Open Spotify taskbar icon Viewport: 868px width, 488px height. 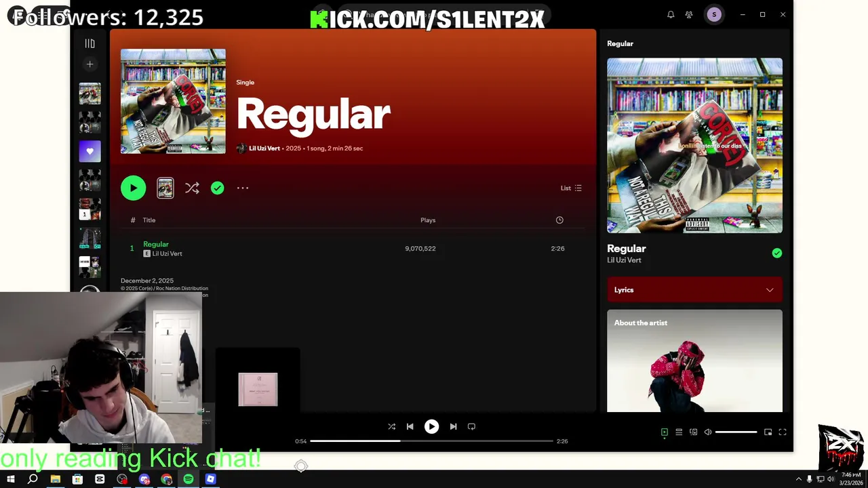click(189, 479)
